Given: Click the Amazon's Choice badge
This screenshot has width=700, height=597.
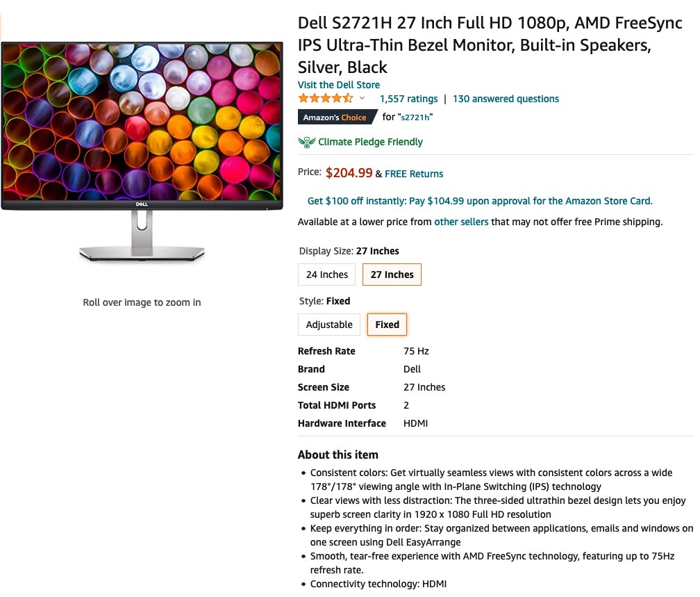Looking at the screenshot, I should click(x=335, y=117).
